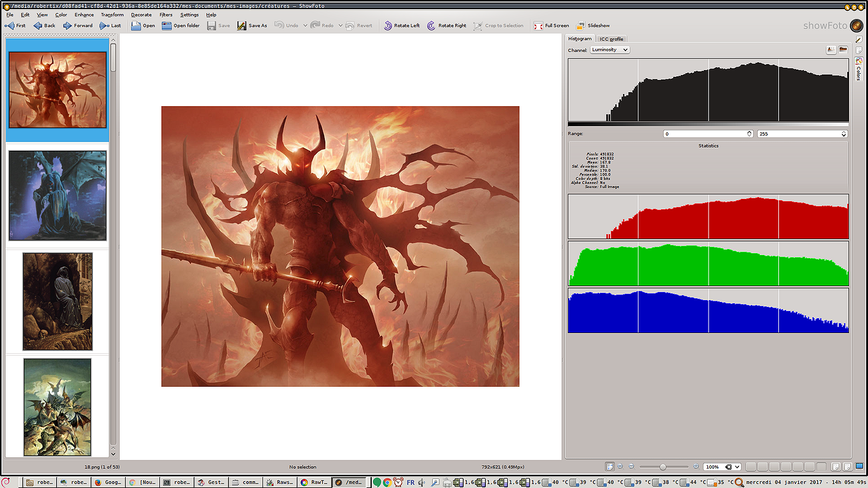Click the main demon image canvas
The width and height of the screenshot is (868, 488).
tap(340, 246)
